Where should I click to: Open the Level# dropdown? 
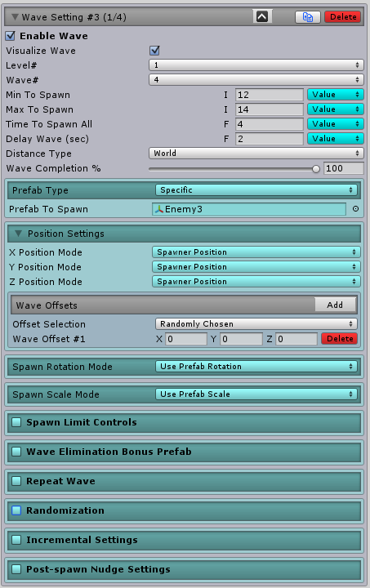(256, 65)
